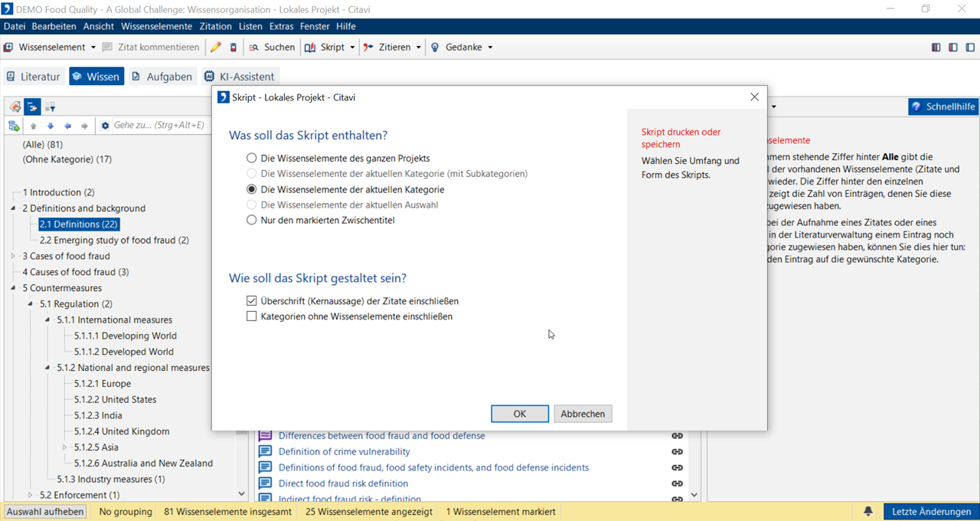Expand the '3 Cases of food fraud' category
980x521 pixels.
(x=13, y=256)
